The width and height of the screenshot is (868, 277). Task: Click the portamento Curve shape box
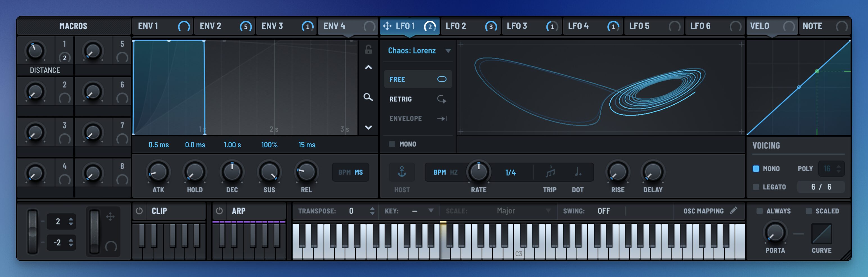822,233
